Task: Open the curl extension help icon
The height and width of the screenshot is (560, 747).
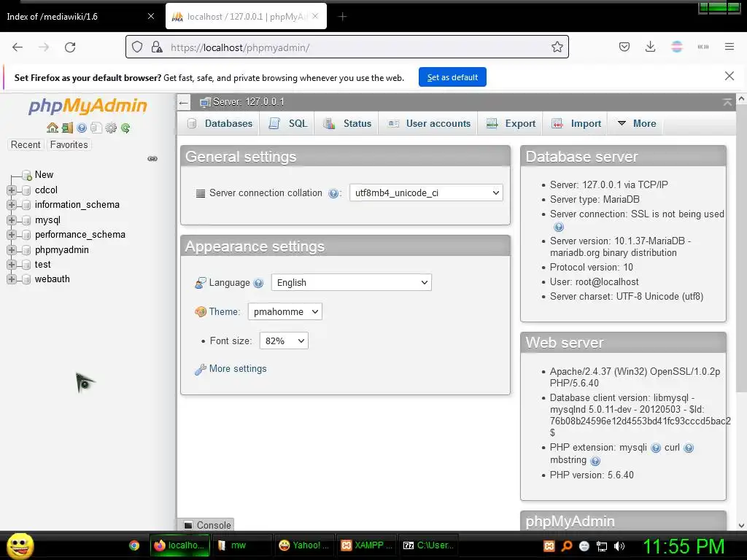Action: (689, 448)
